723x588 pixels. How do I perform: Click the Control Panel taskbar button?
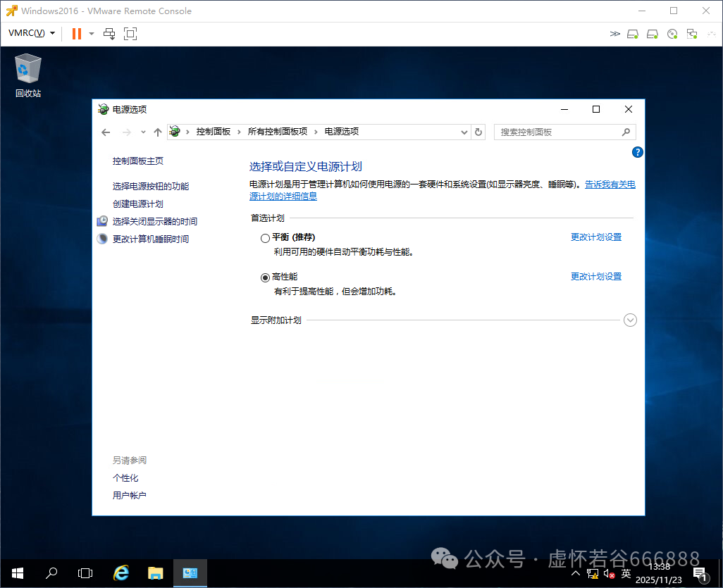190,573
